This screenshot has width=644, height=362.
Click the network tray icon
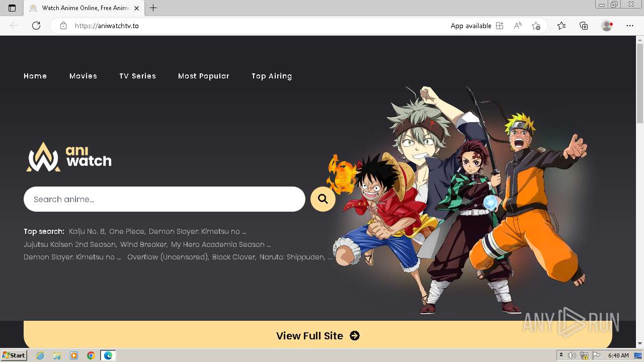[584, 355]
